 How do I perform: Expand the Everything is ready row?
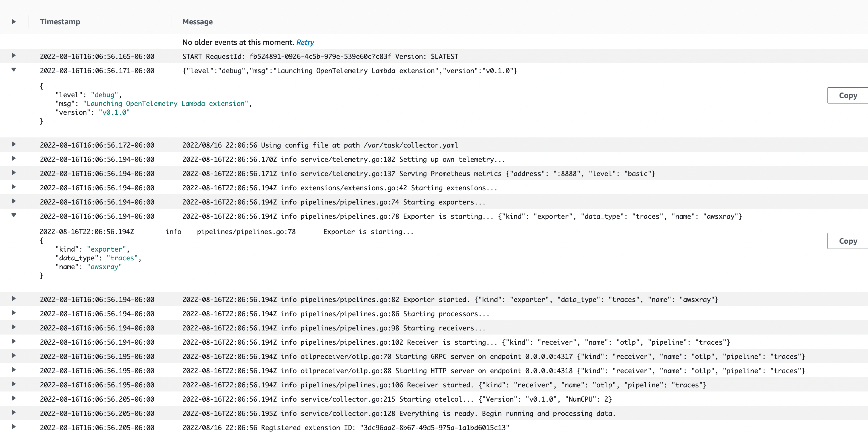13,413
